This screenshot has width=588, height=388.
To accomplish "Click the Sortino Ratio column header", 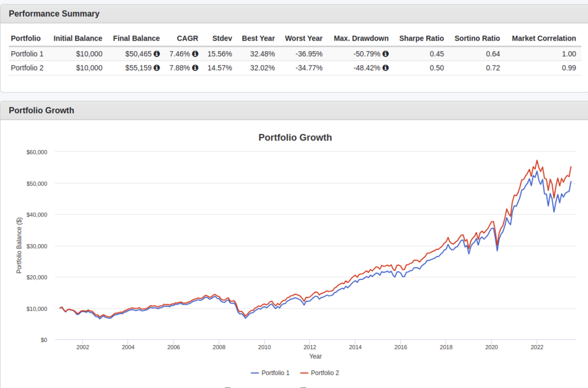I will pos(477,38).
